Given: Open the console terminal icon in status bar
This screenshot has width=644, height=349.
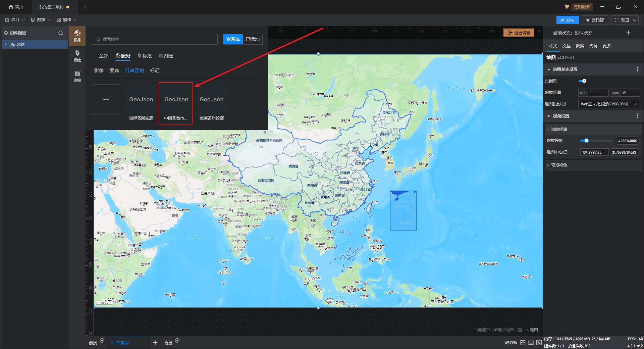Looking at the screenshot, I should pos(539,343).
